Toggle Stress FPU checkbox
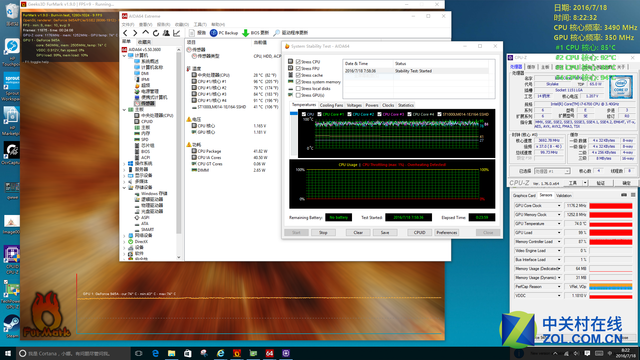The width and height of the screenshot is (640, 360). [x=298, y=69]
